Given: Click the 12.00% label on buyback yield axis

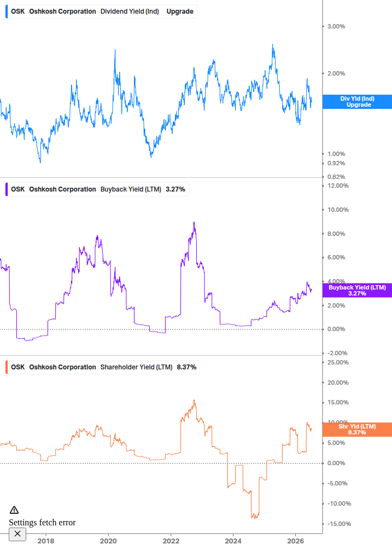Looking at the screenshot, I should coord(338,186).
